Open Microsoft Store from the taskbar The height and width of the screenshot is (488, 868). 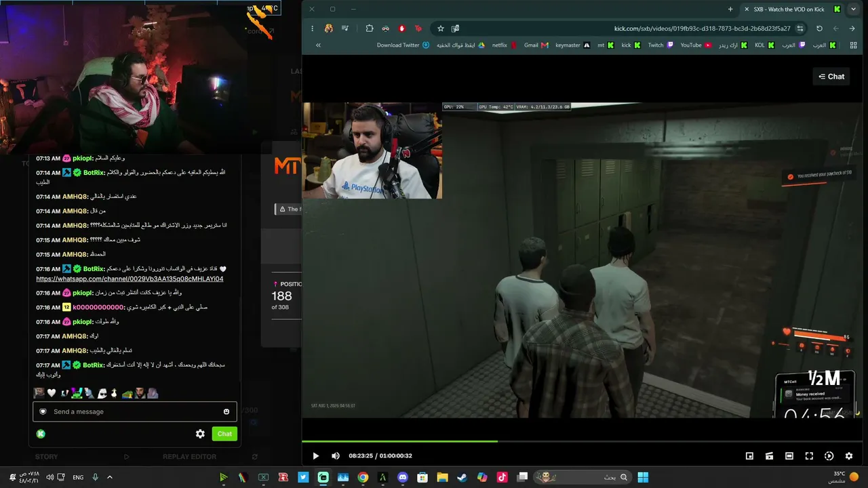tap(422, 477)
